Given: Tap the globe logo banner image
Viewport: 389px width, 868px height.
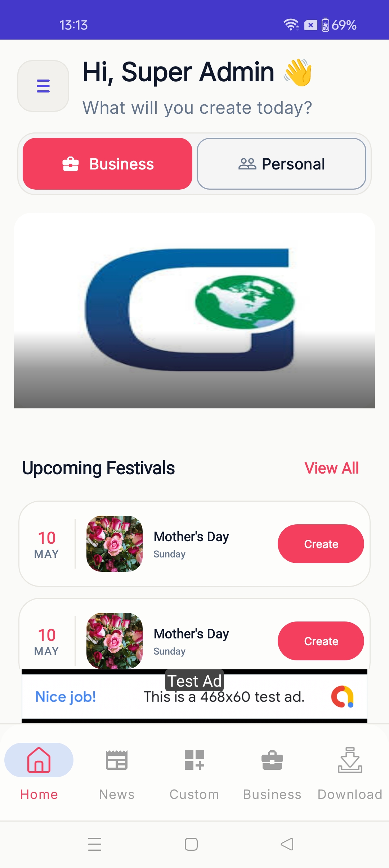Looking at the screenshot, I should (x=194, y=310).
